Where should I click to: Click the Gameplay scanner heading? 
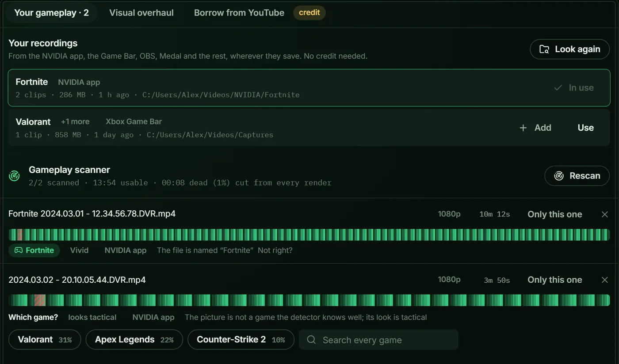69,170
